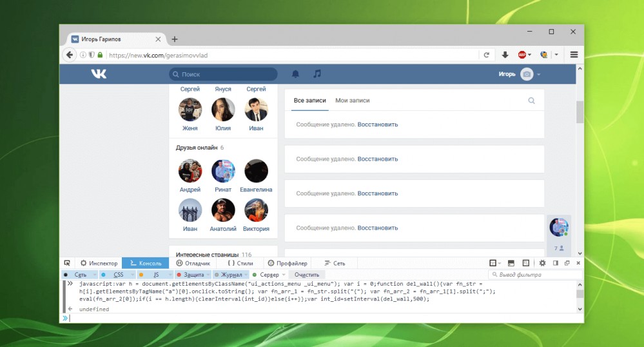Expand the Игорь profile menu arrow
644x347 pixels.
(x=539, y=74)
